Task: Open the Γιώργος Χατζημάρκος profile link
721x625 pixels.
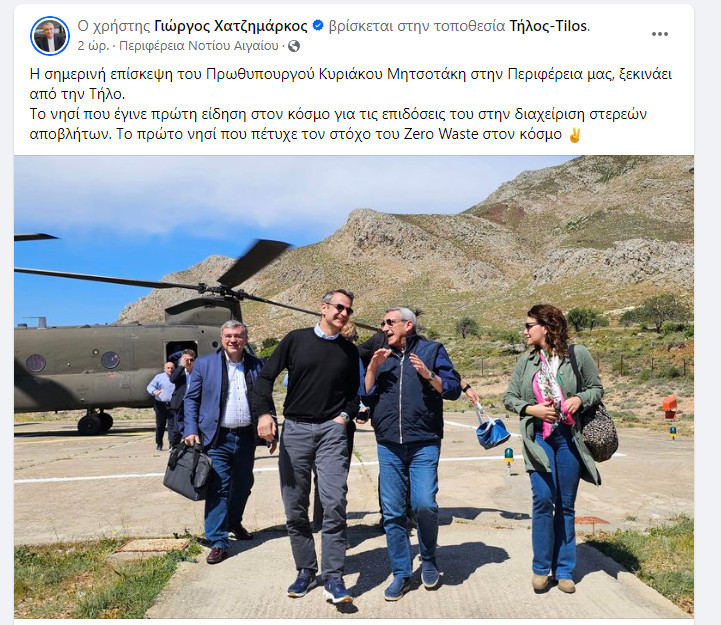Action: click(231, 26)
